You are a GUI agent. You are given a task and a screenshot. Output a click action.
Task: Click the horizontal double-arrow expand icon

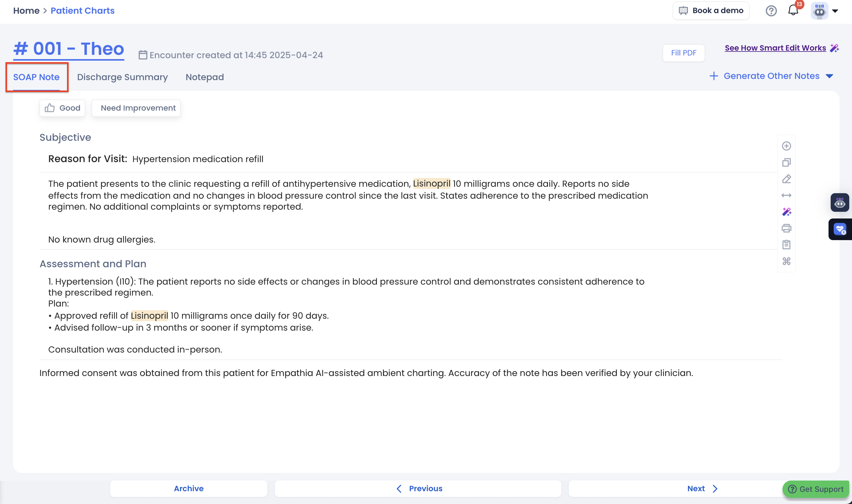(x=786, y=195)
